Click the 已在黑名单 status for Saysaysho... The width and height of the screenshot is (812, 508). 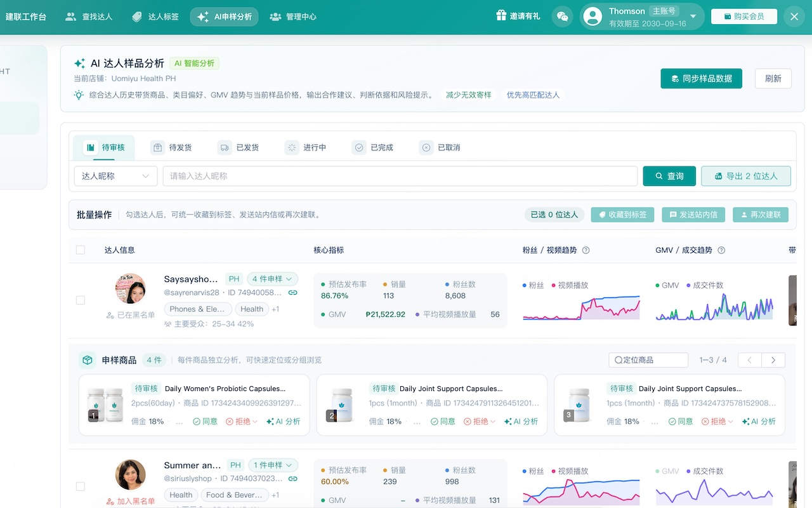click(131, 315)
